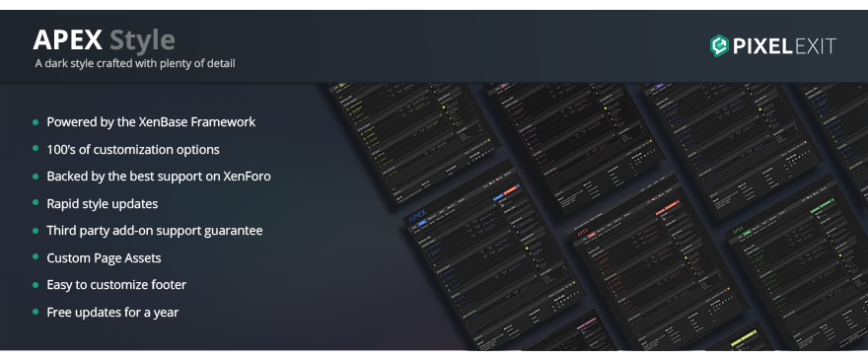The image size is (868, 358).
Task: Click subtitle 'A dark style crafted with plenty of detail'
Action: pos(135,64)
